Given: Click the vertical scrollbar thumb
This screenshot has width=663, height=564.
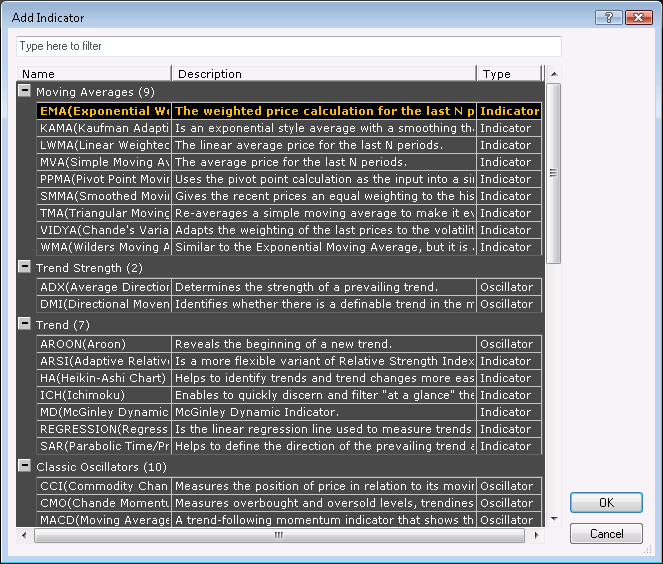Looking at the screenshot, I should (x=554, y=173).
